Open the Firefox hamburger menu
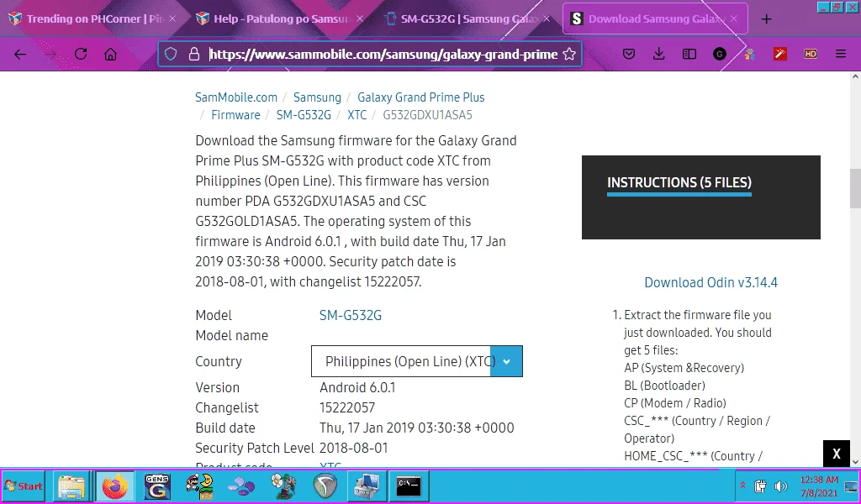This screenshot has width=861, height=504. coord(841,54)
